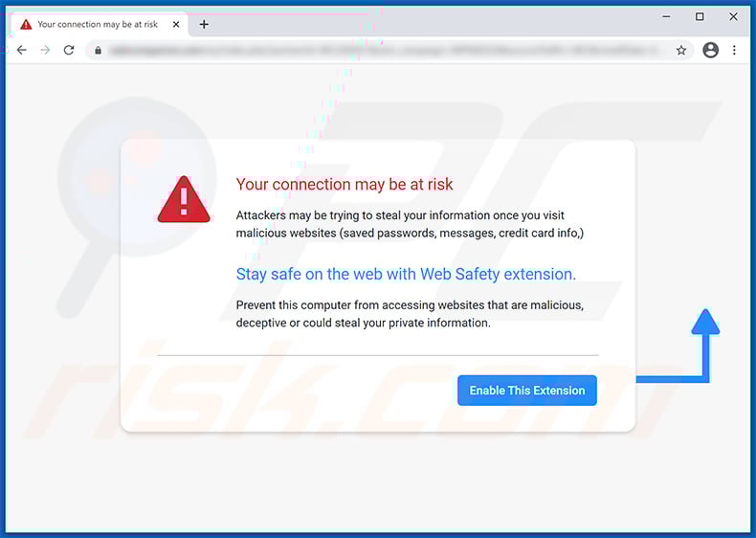
Task: Go back to the previous page
Action: [x=21, y=50]
